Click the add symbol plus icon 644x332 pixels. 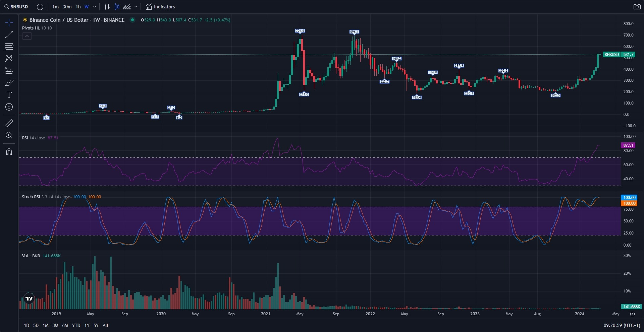pos(40,7)
